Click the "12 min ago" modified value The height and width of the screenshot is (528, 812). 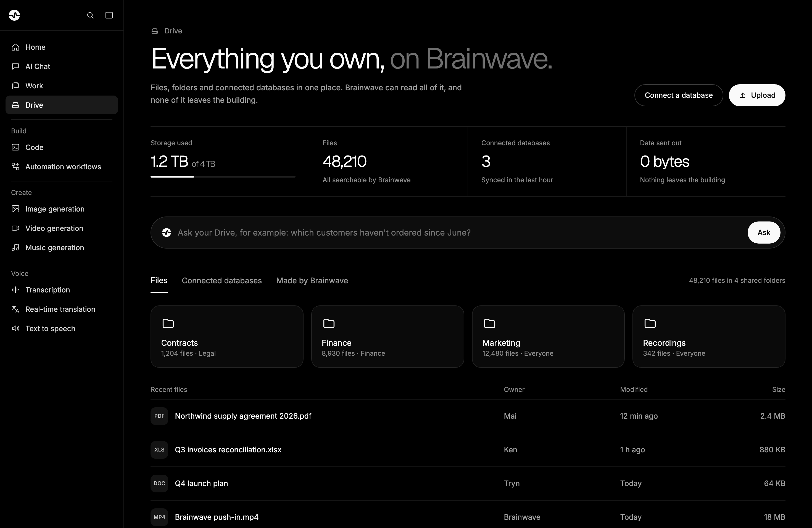point(639,416)
